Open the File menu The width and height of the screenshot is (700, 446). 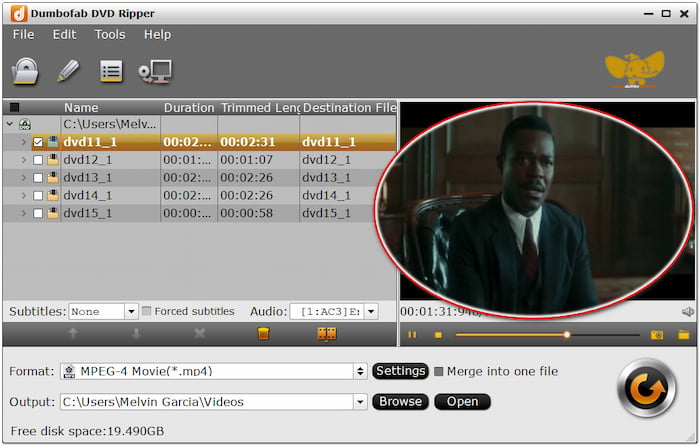click(x=23, y=34)
